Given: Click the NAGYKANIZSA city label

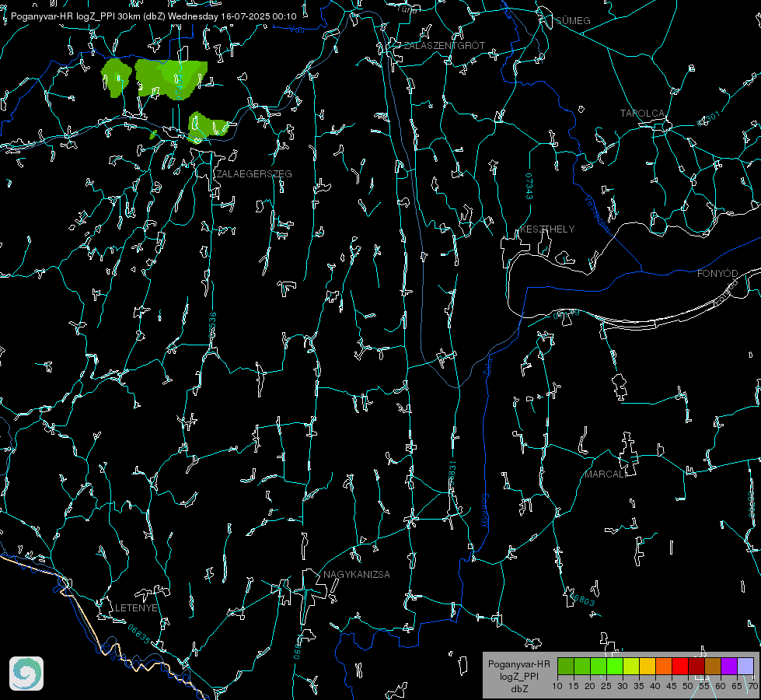Looking at the screenshot, I should pos(357,575).
